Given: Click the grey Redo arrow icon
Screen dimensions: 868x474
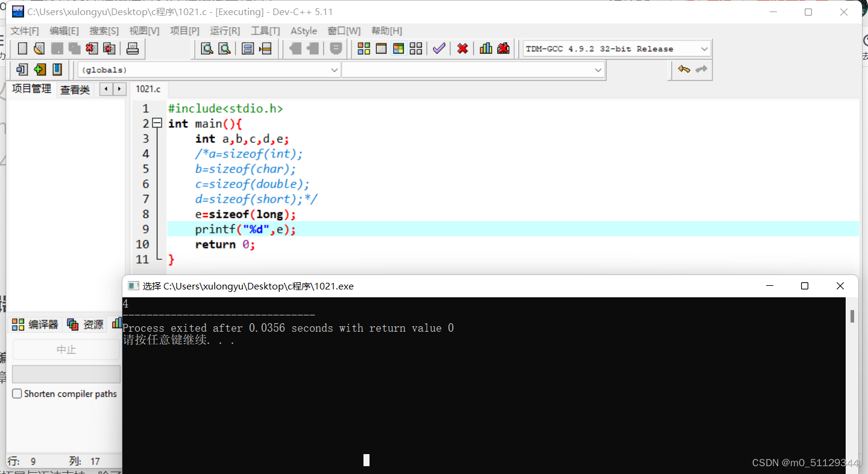Looking at the screenshot, I should [701, 70].
